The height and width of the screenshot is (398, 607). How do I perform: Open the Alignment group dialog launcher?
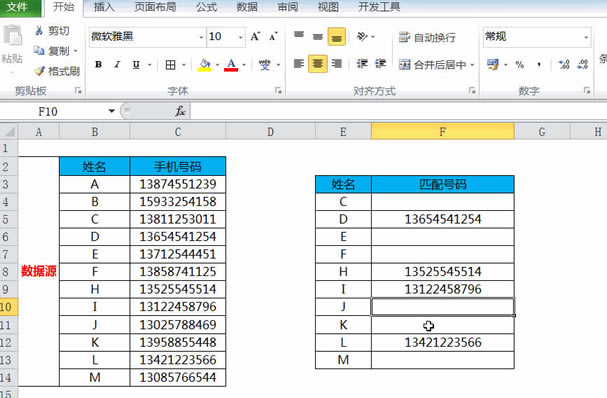(x=472, y=90)
